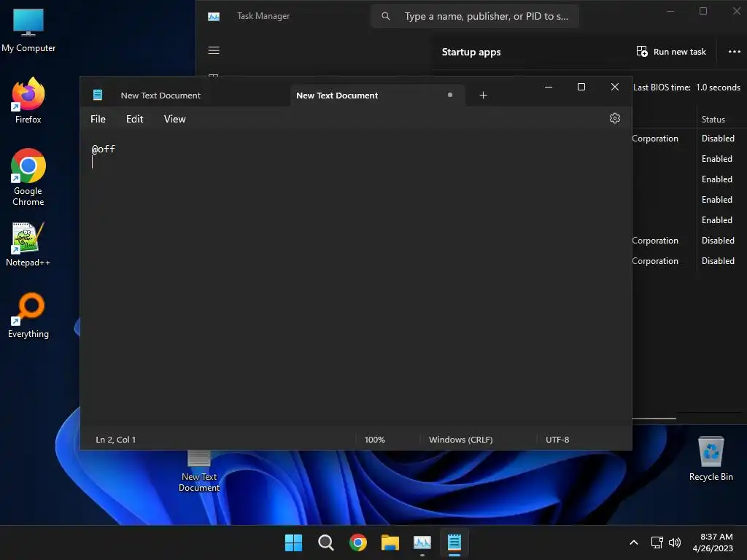
Task: Show hidden system tray icons
Action: click(x=634, y=542)
